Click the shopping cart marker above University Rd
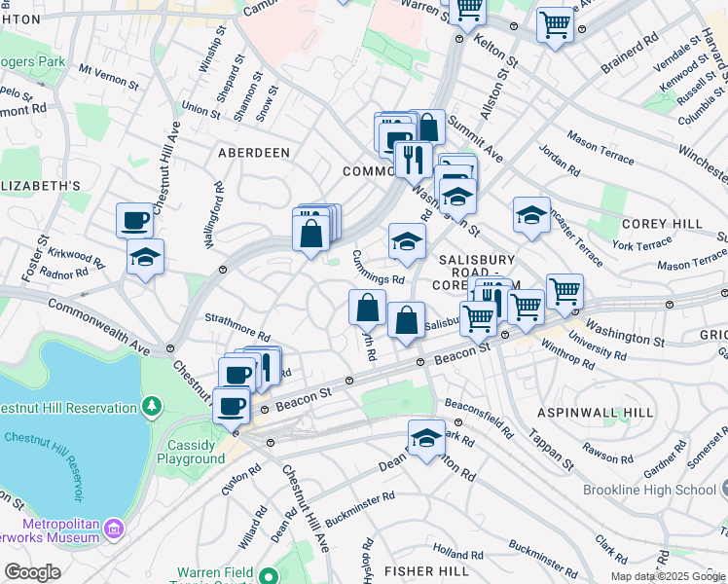 (564, 290)
